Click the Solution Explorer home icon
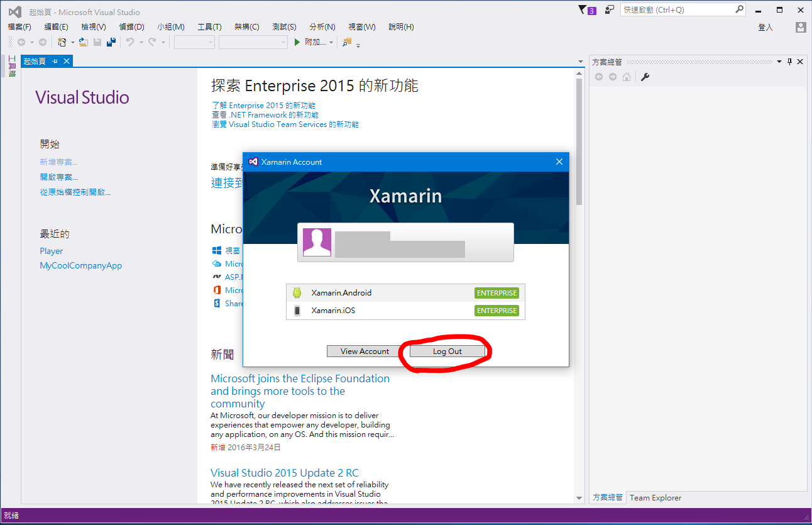Screen dimensions: 812x525 (627, 77)
